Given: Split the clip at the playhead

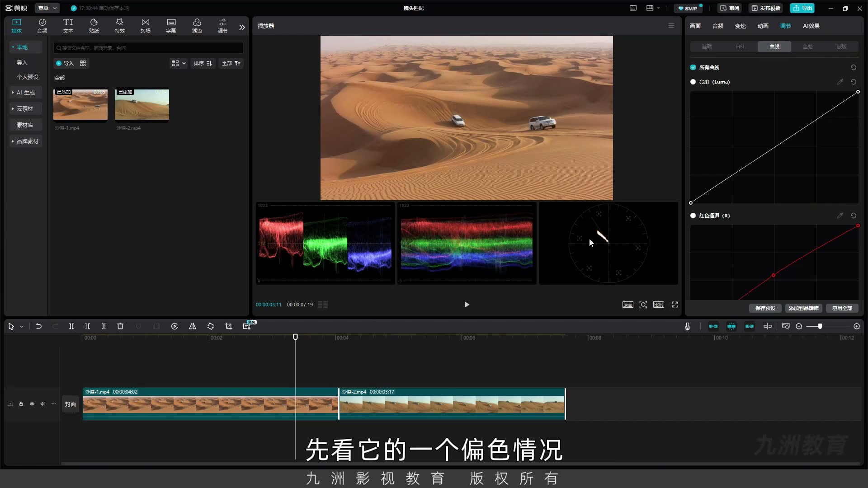Looking at the screenshot, I should pyautogui.click(x=71, y=326).
